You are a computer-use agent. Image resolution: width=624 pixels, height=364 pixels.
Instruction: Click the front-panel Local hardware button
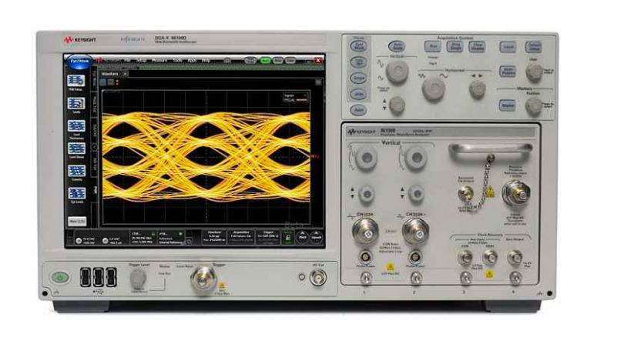pyautogui.click(x=508, y=47)
